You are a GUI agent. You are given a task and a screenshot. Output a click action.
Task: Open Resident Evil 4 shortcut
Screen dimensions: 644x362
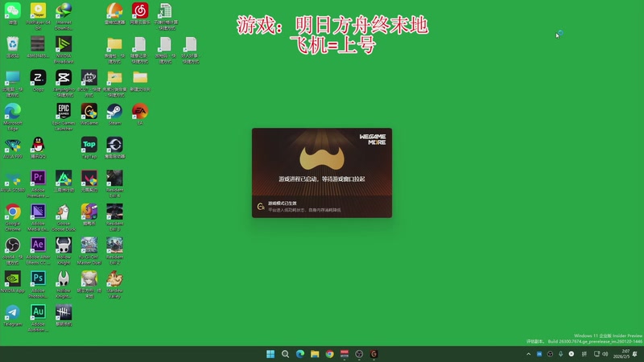(x=114, y=184)
